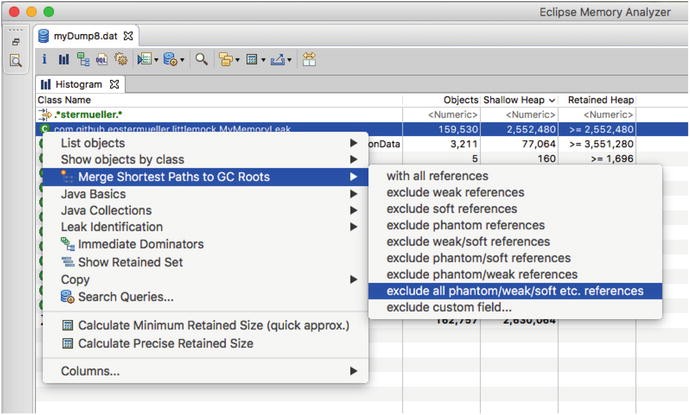Click the '>= 1,696' retained heap cell
The width and height of the screenshot is (690, 415).
(x=597, y=158)
